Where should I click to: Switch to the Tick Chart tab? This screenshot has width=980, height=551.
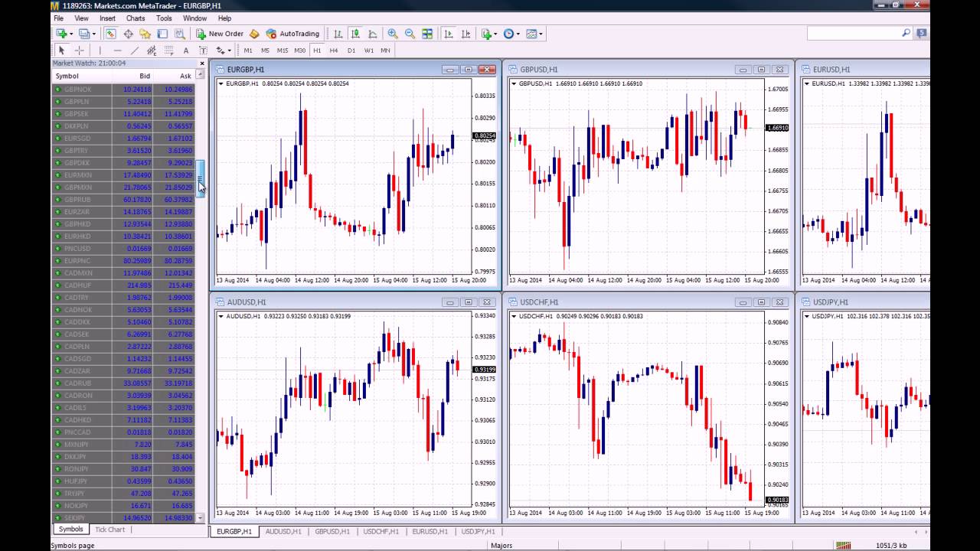pyautogui.click(x=109, y=530)
